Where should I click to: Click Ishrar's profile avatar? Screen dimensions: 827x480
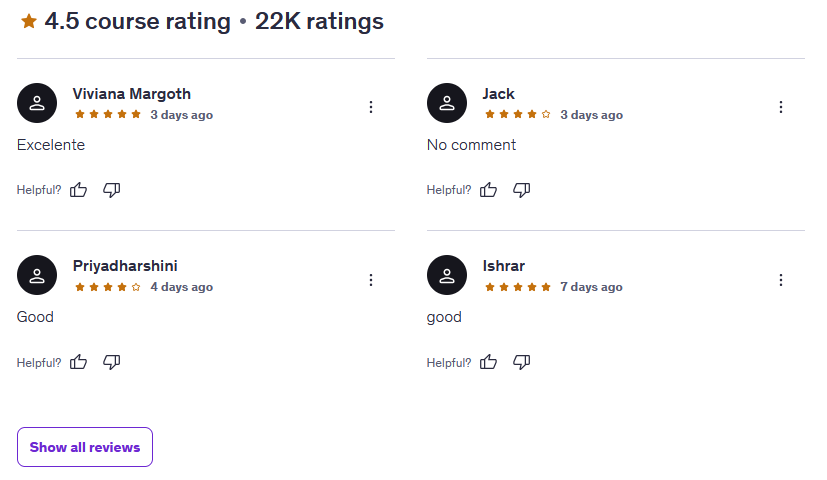(x=447, y=275)
